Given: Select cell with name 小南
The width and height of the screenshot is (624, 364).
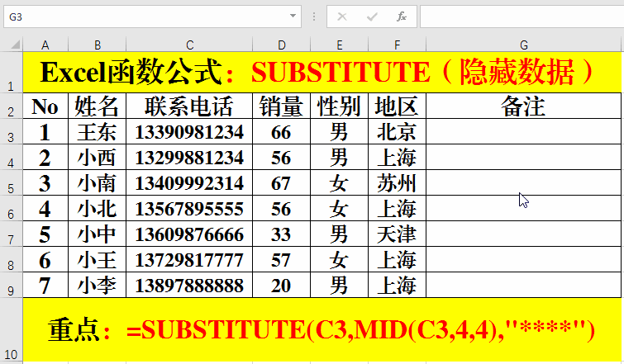Looking at the screenshot, I should (97, 182).
